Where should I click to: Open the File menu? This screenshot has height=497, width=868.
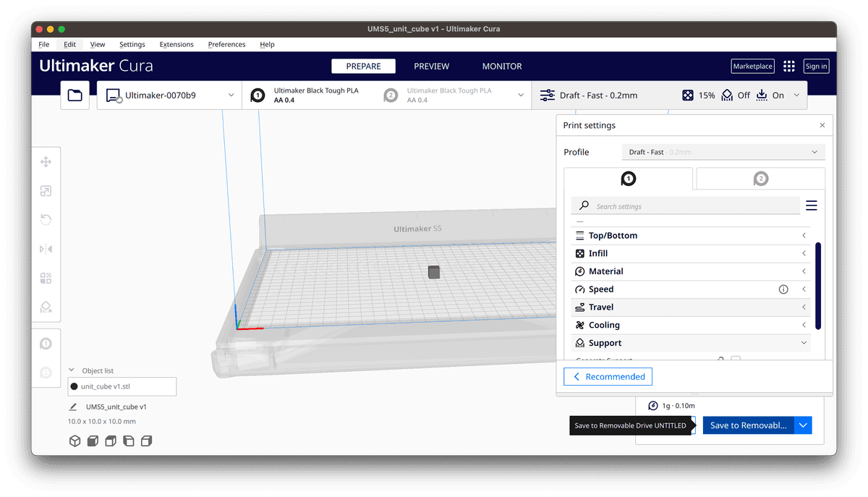coord(44,44)
